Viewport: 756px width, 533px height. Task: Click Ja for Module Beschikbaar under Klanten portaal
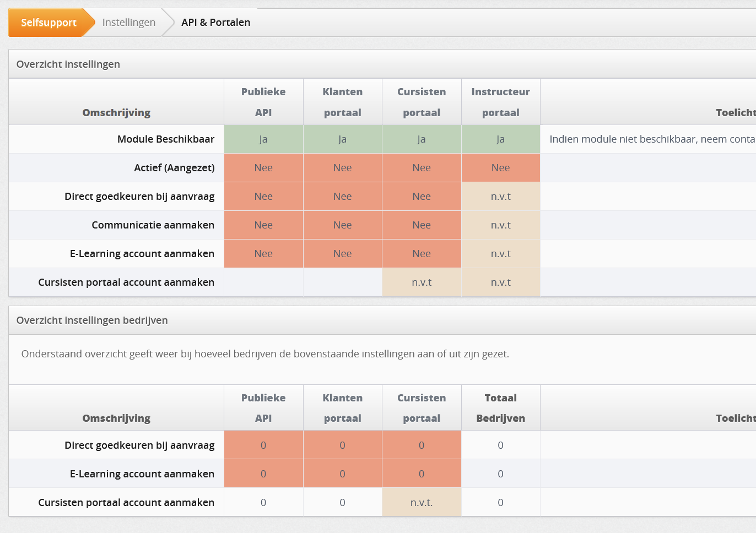coord(342,139)
